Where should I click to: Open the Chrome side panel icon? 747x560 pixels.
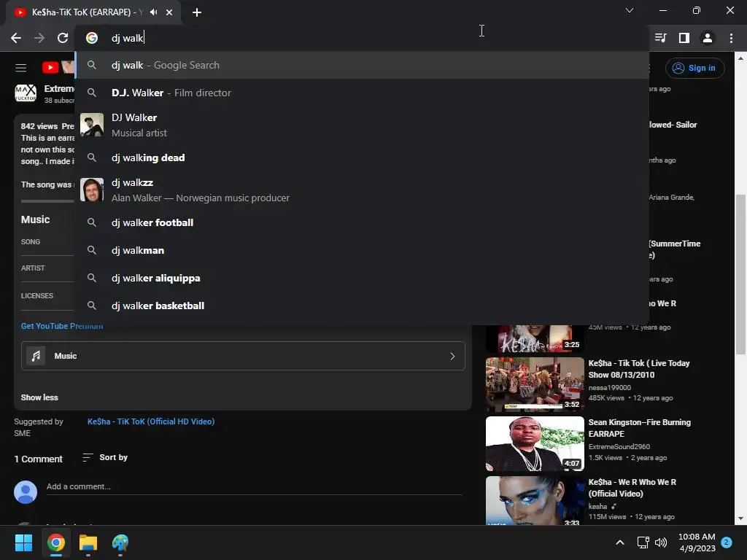(684, 38)
